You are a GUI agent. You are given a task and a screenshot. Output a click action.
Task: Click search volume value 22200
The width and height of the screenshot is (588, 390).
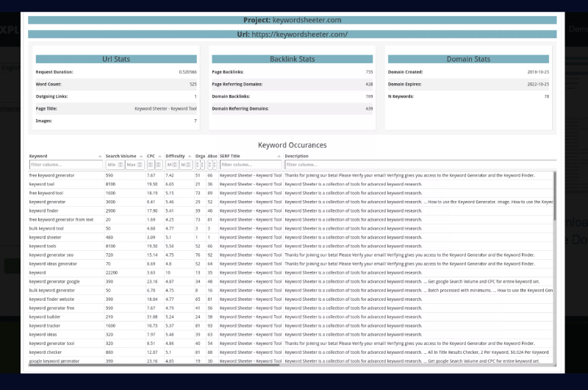[112, 273]
